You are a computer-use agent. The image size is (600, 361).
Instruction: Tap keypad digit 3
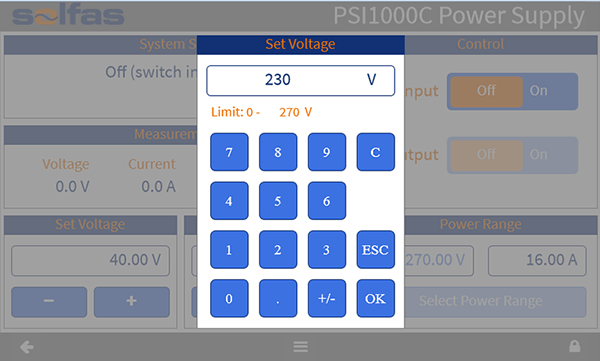pos(327,250)
